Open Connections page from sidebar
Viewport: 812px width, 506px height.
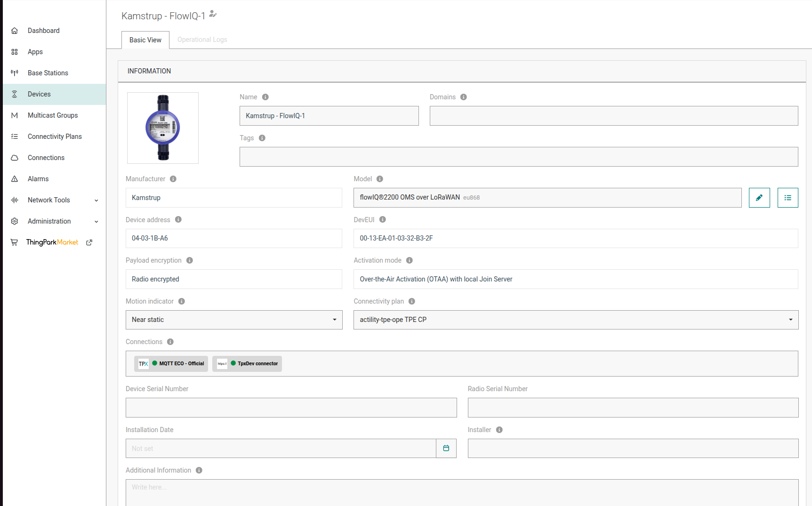(x=54, y=158)
